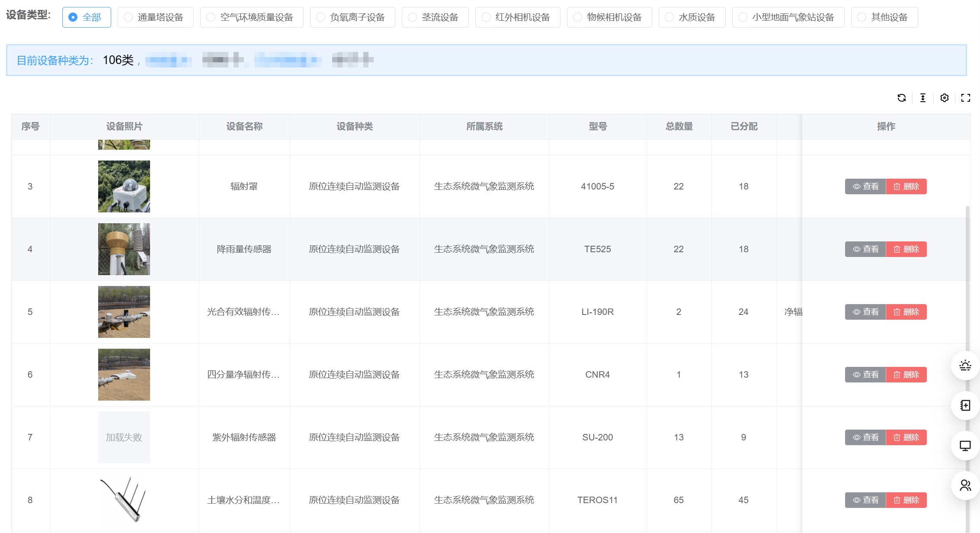Choose the 红外相机设备 device type

517,17
